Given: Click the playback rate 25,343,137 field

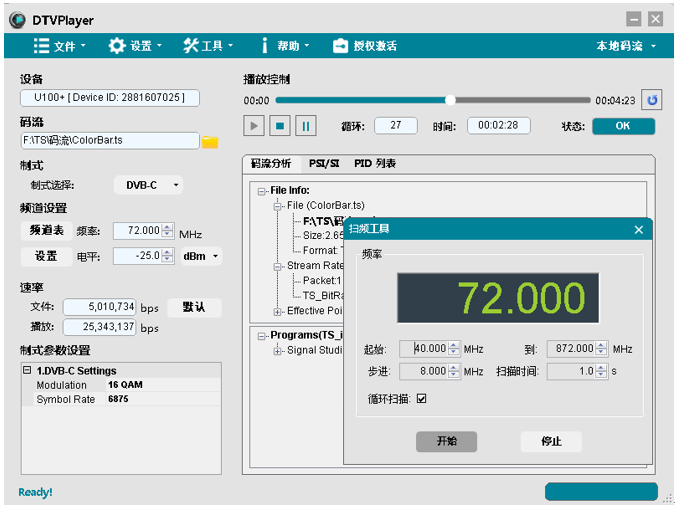Looking at the screenshot, I should pyautogui.click(x=99, y=327).
